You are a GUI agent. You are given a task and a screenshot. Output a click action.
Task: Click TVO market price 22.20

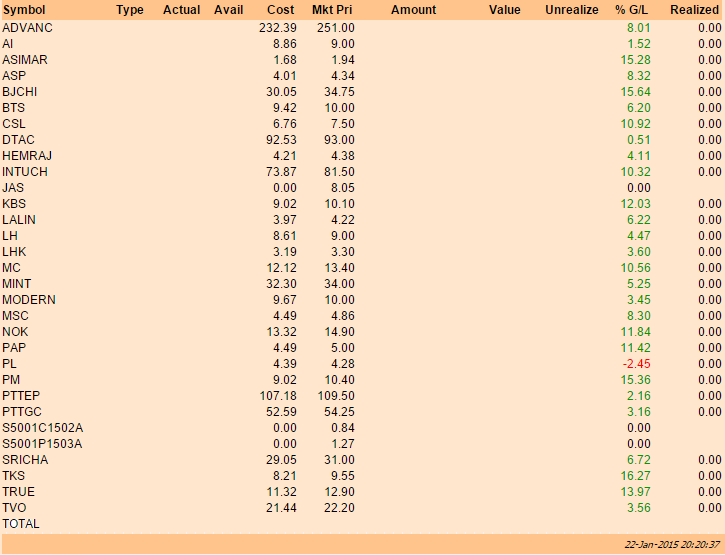(339, 508)
